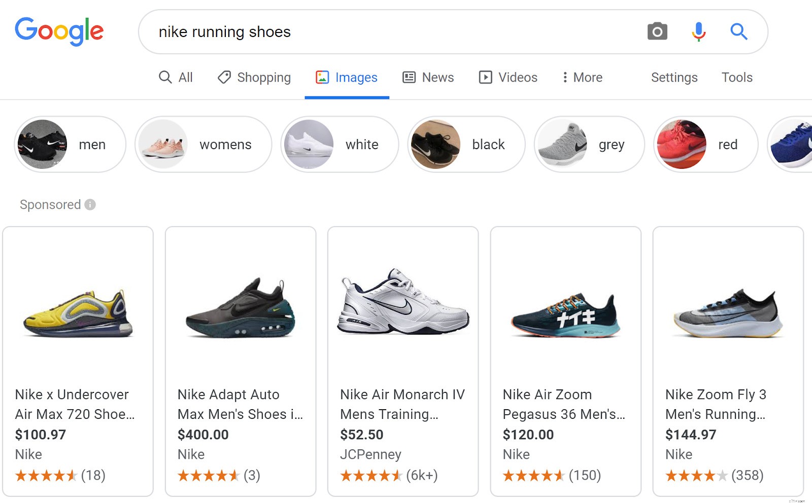This screenshot has width=812, height=504.
Task: Click the search magnifier icon
Action: click(x=738, y=31)
